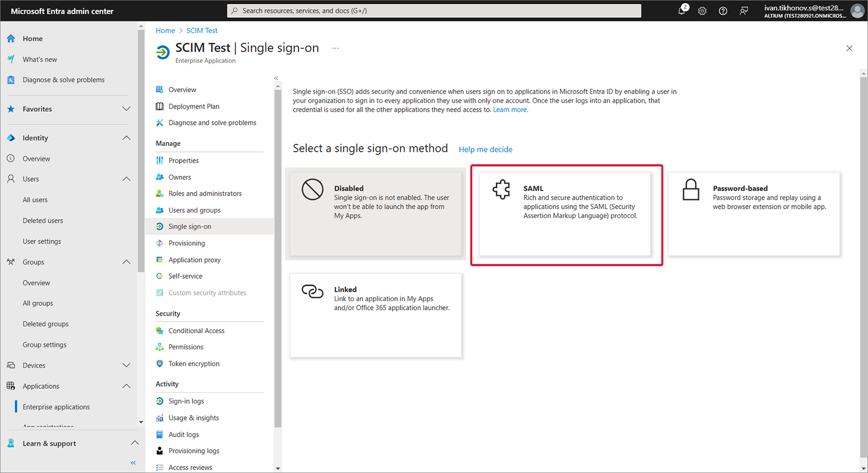
Task: Click the Help me decide link
Action: click(x=486, y=149)
